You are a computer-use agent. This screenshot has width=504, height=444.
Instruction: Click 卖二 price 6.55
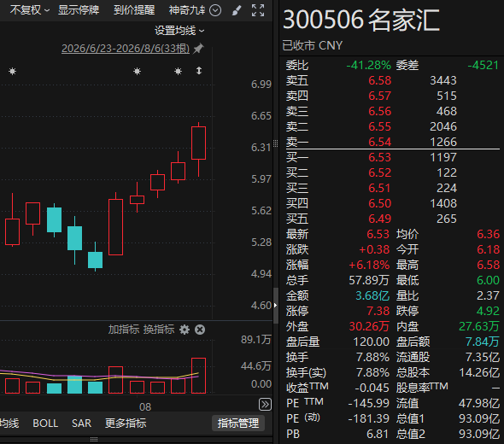[379, 126]
